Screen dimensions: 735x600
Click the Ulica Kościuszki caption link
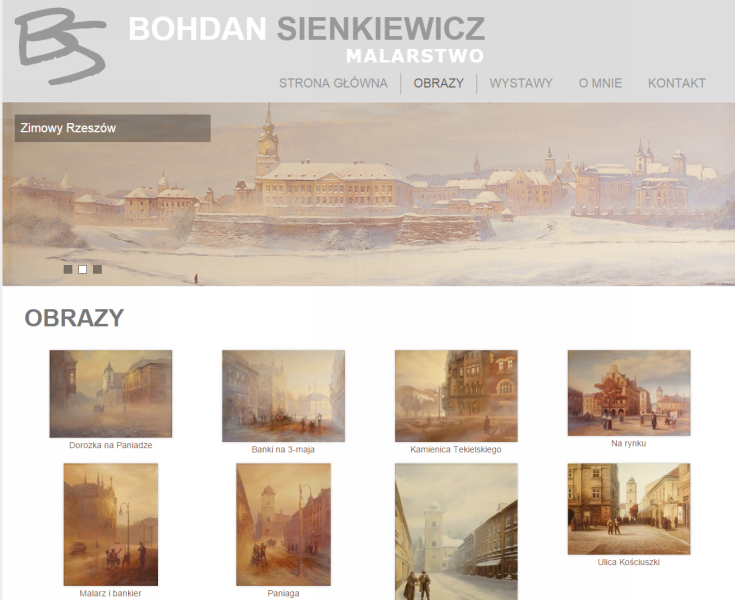tap(629, 562)
